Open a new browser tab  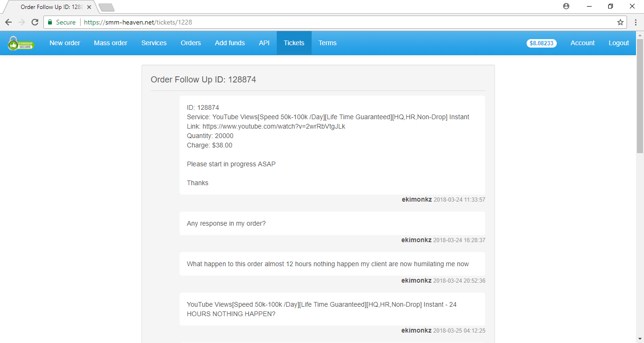107,8
